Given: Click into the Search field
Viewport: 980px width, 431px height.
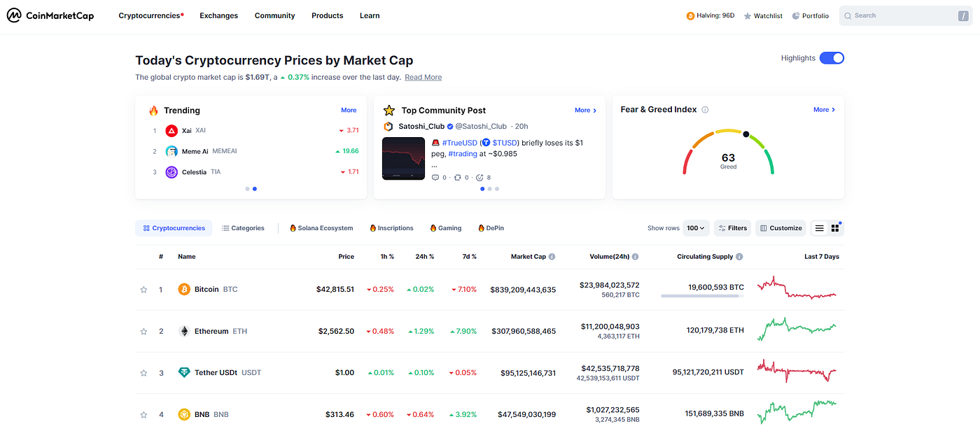Looking at the screenshot, I should pos(906,15).
